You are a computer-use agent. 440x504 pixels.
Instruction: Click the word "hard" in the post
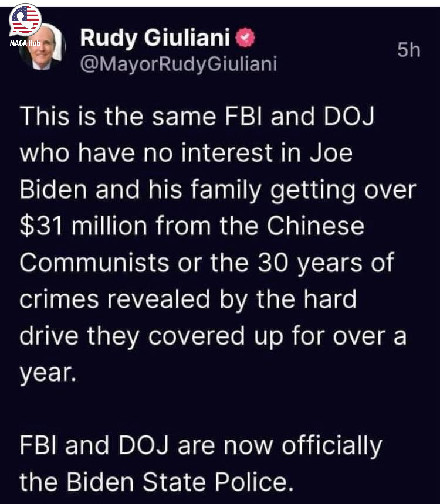pyautogui.click(x=330, y=299)
